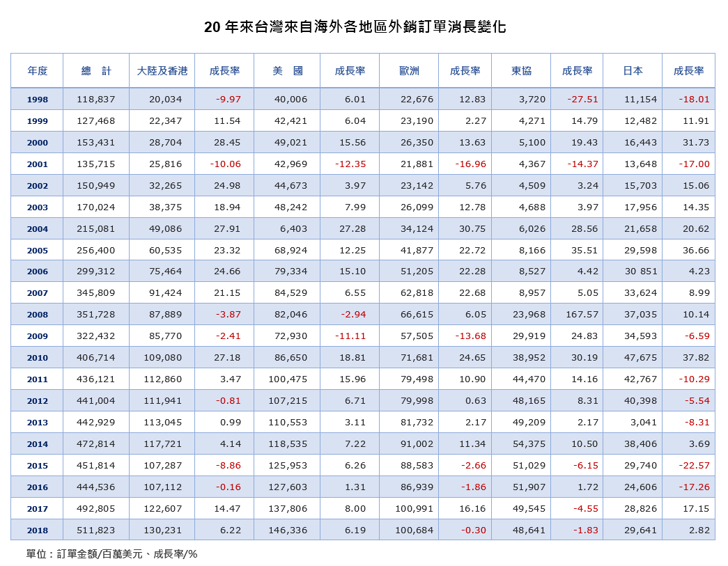Click the year cell "1998"
The width and height of the screenshot is (728, 566).
pyautogui.click(x=37, y=100)
